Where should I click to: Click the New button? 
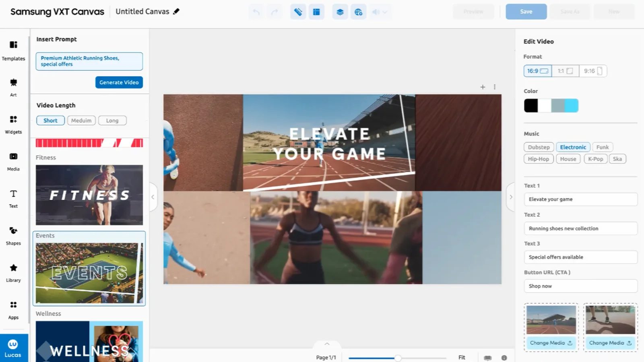614,12
